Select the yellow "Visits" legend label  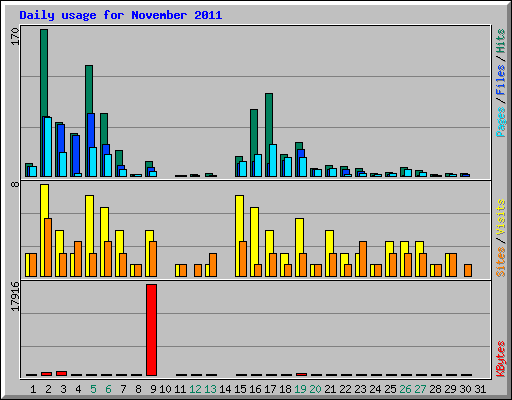tap(501, 217)
